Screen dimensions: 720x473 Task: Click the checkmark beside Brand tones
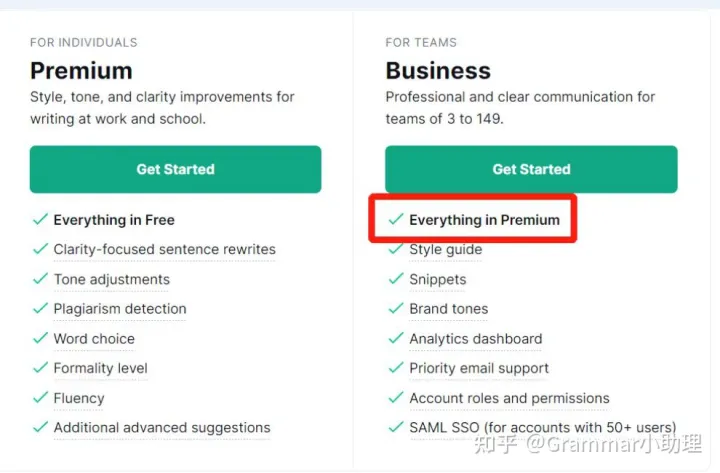396,309
